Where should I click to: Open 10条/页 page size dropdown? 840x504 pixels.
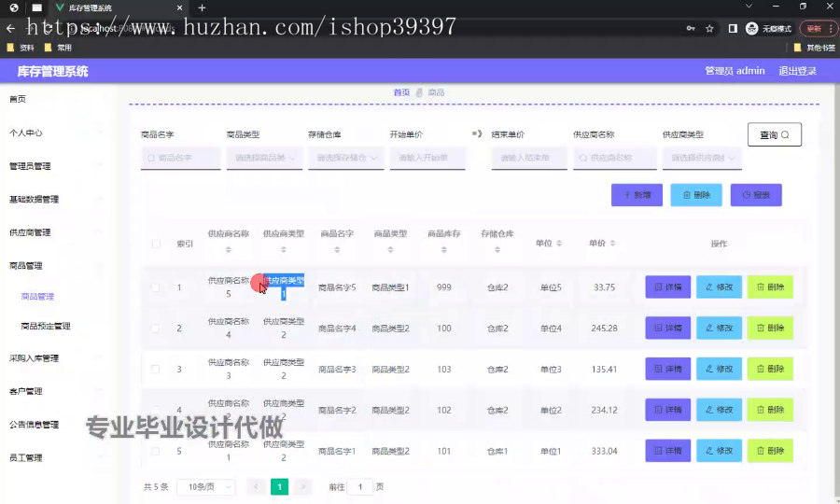206,487
